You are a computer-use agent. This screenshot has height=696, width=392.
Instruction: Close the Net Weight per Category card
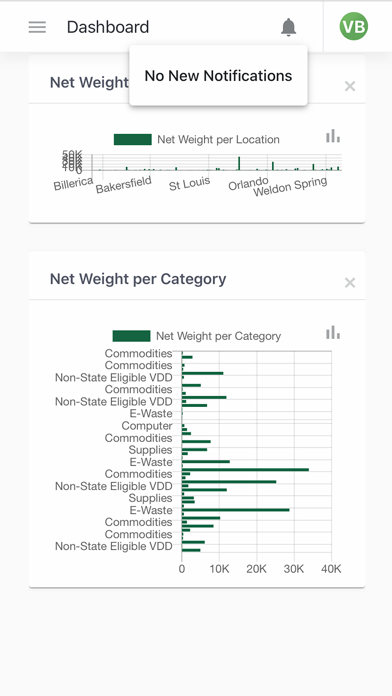click(350, 282)
